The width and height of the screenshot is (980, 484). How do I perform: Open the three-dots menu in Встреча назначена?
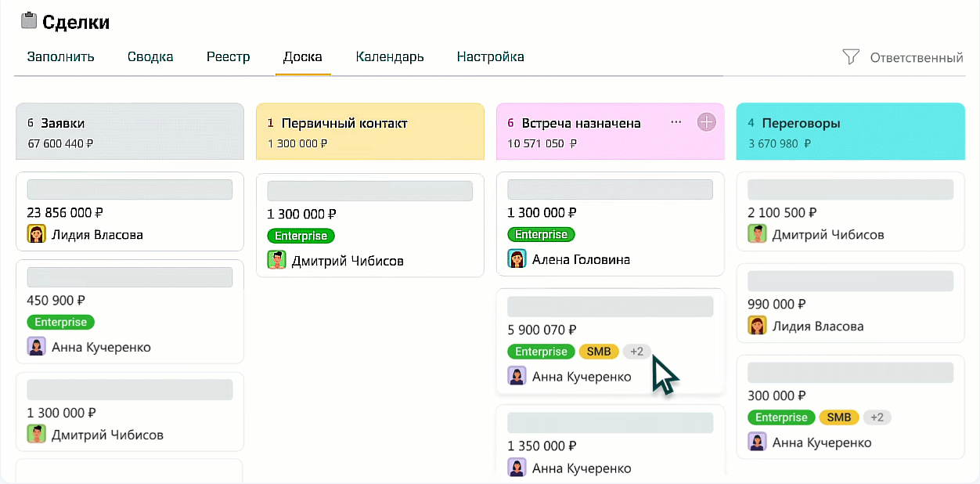676,122
